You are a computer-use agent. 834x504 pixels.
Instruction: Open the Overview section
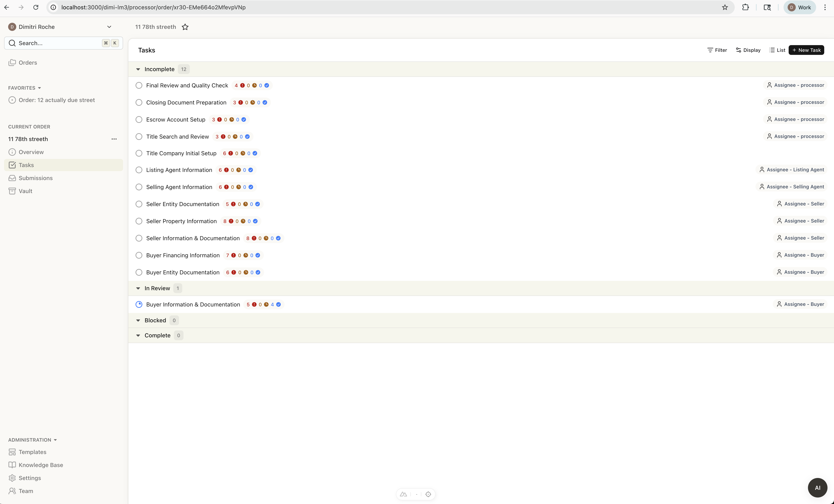31,152
